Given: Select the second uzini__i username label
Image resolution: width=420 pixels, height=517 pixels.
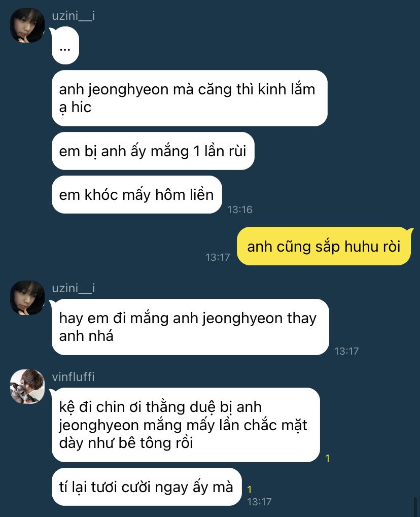Looking at the screenshot, I should (73, 288).
